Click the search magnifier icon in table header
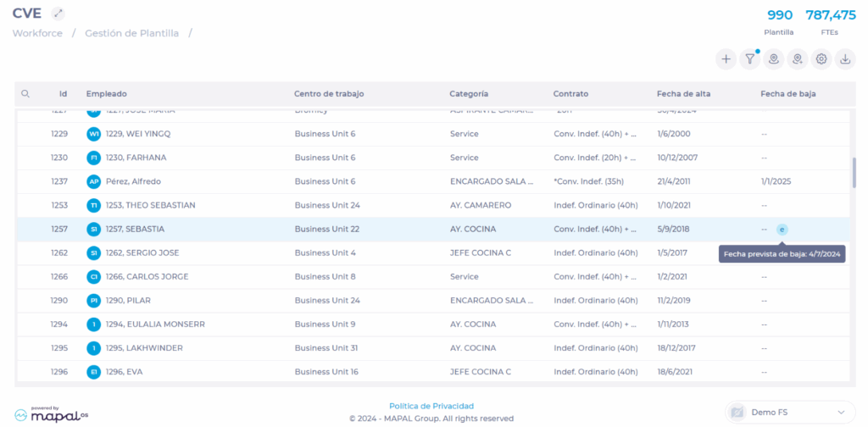The image size is (868, 427). 25,93
